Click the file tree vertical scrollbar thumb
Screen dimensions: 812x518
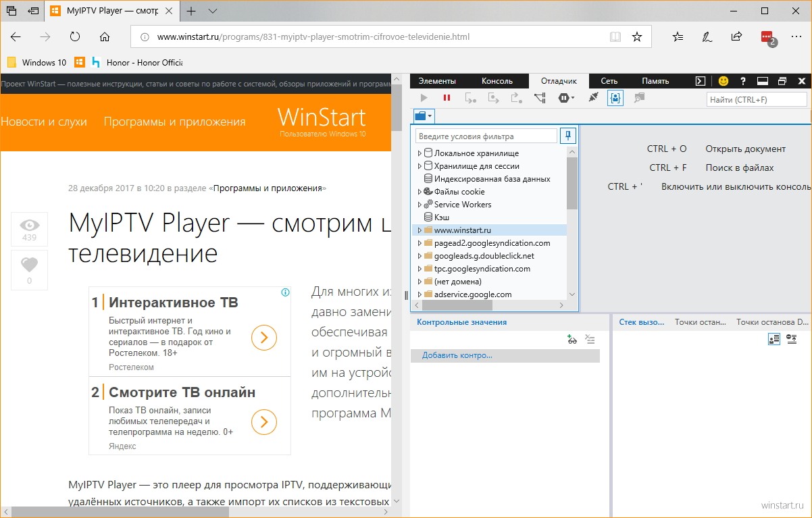click(572, 182)
